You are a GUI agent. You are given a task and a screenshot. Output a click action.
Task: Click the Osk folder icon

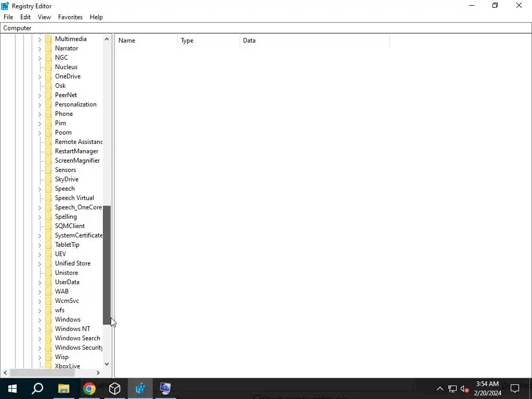click(x=48, y=86)
